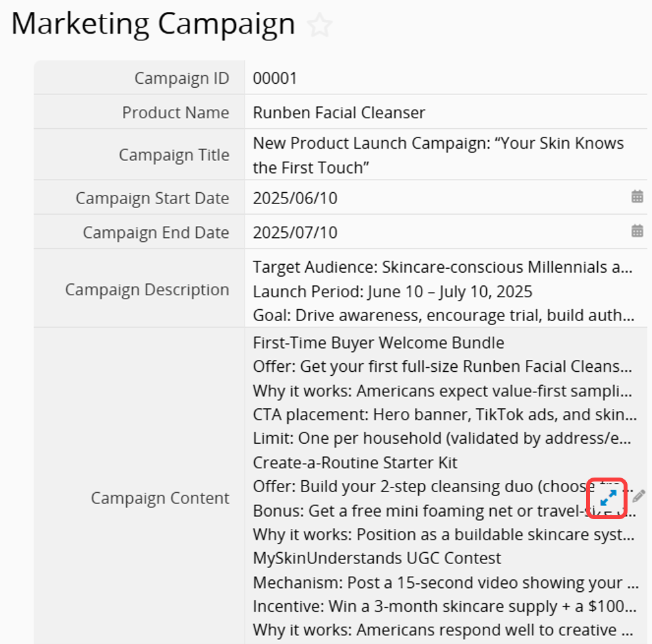
Task: Mark Marketing Campaign as favorite with star
Action: point(319,25)
